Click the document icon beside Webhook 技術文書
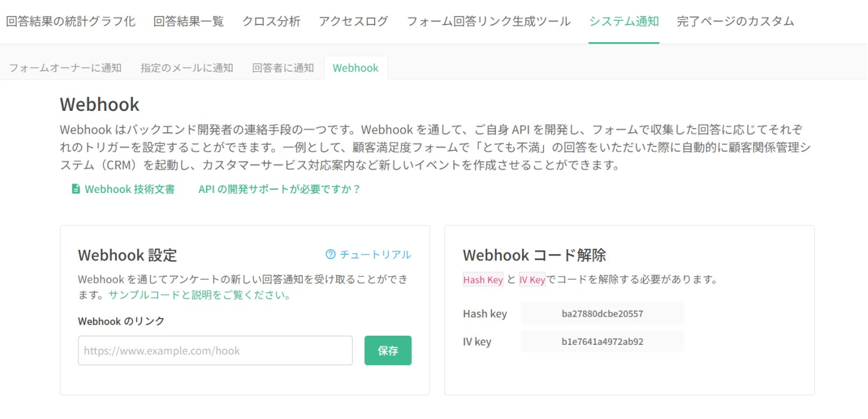 [x=76, y=189]
